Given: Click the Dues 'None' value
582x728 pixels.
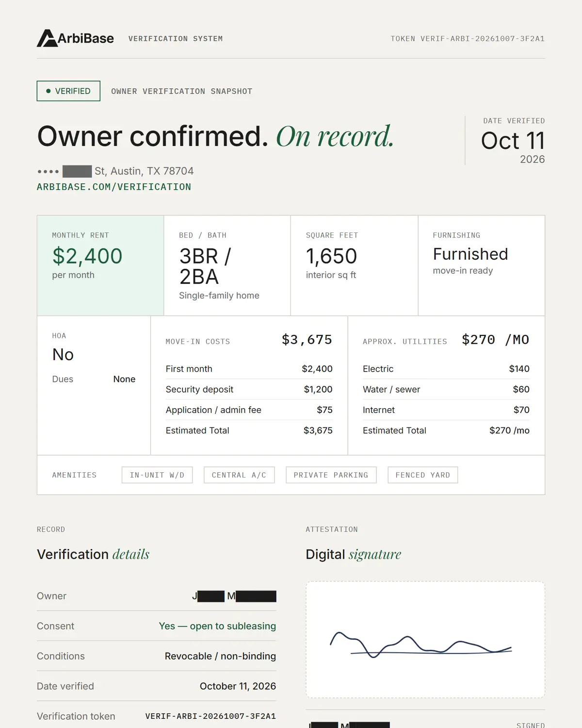Looking at the screenshot, I should [x=124, y=379].
